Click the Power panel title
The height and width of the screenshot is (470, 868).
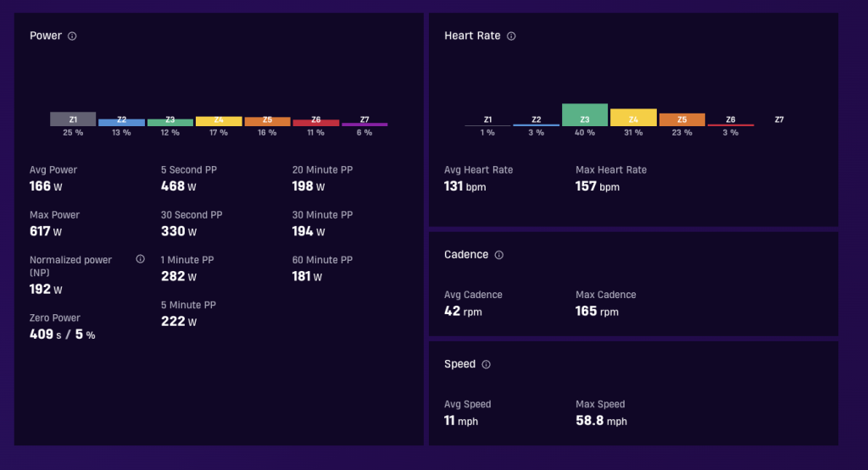coord(46,36)
